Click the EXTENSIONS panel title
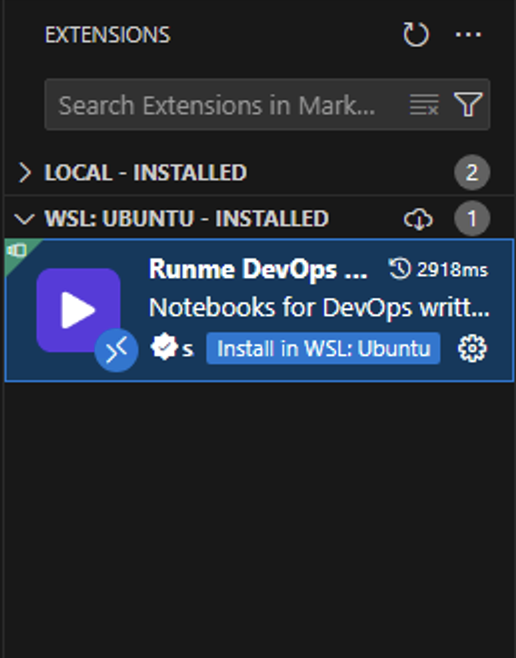Viewport: 516px width, 658px height. point(107,35)
